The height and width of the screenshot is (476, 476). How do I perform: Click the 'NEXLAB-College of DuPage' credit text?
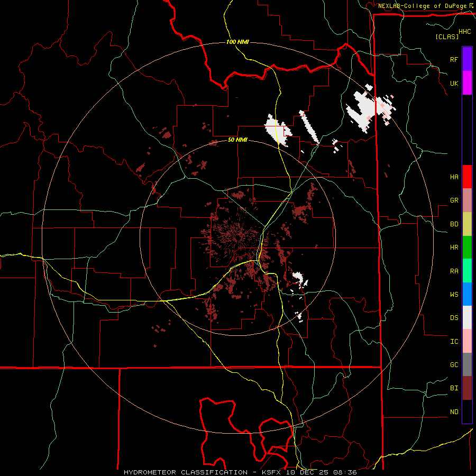click(422, 6)
